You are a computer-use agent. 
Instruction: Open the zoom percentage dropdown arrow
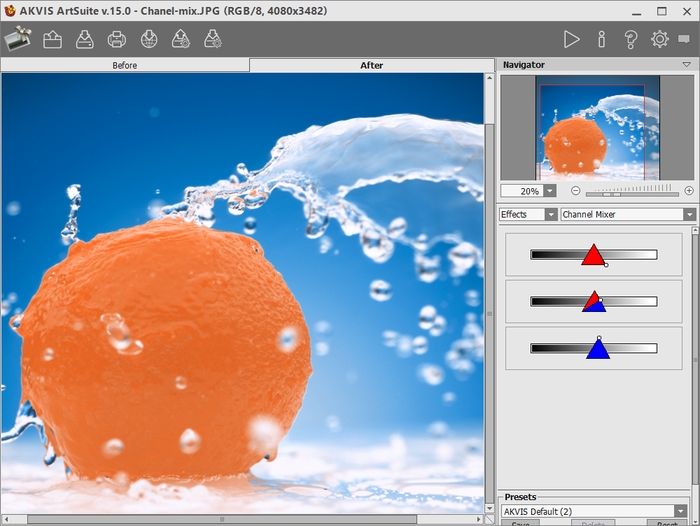click(550, 191)
